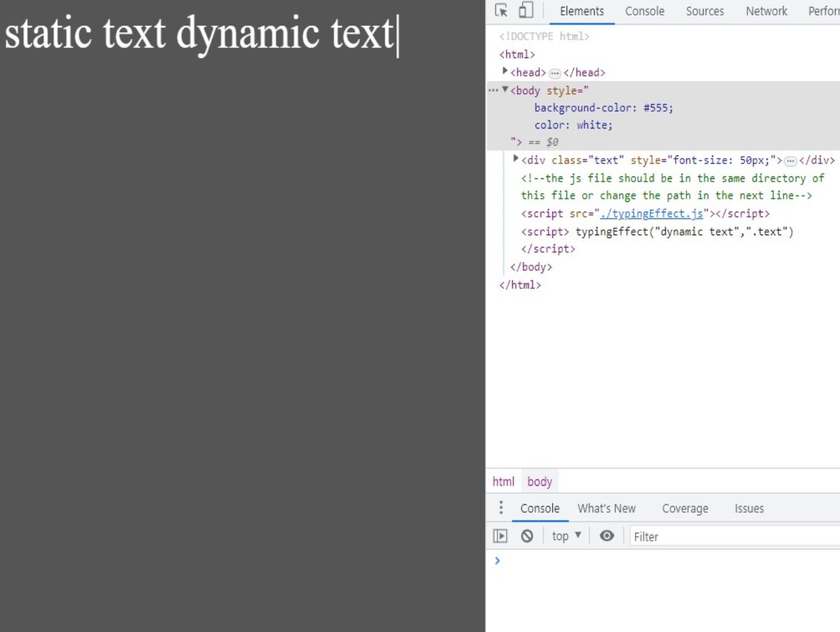Select the closing </script> tag line
Viewport: 840px width, 632px height.
click(x=548, y=249)
